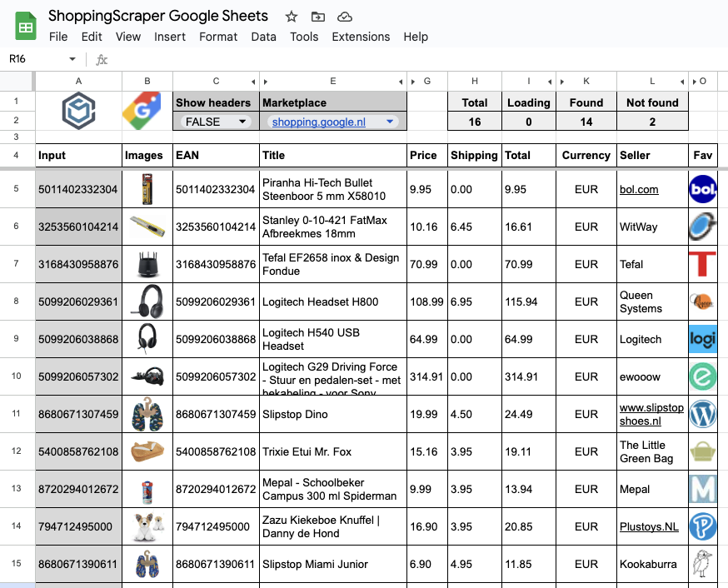Screen dimensions: 728x588
Task: Click the Google Shopping tag logo
Action: [142, 111]
